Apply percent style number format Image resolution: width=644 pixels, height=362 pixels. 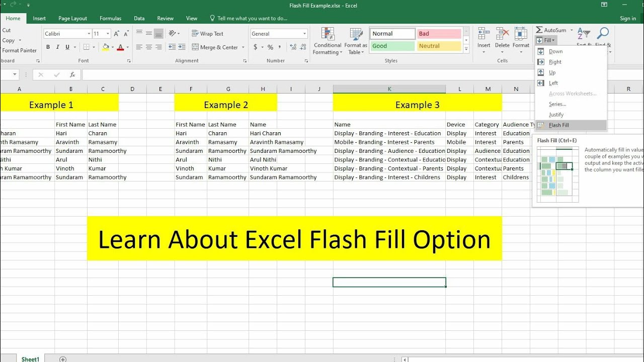point(270,47)
